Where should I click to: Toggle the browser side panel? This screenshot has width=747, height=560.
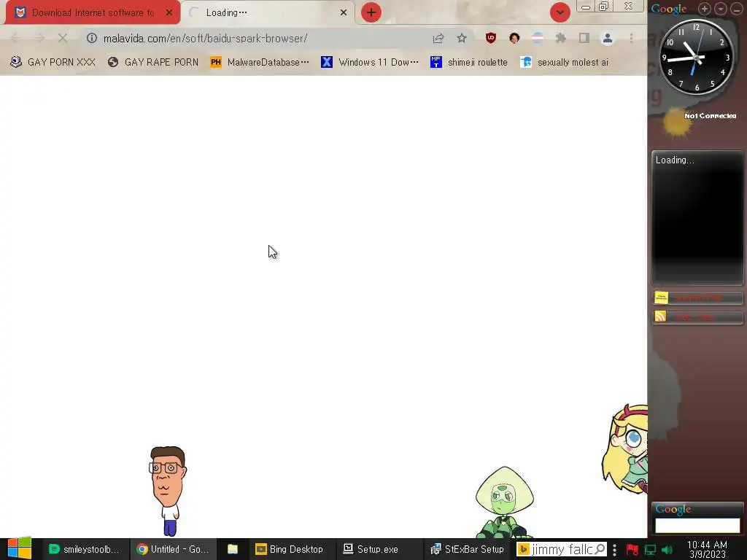(584, 38)
